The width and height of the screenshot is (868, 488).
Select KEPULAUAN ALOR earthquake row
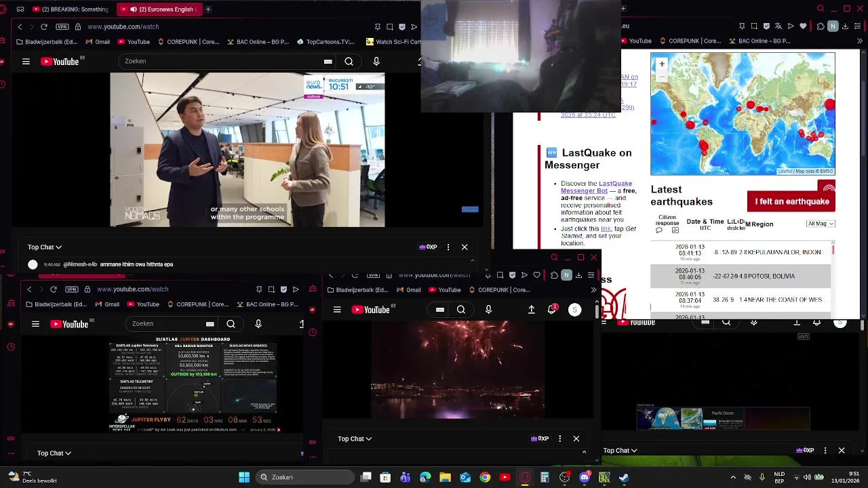pos(741,252)
